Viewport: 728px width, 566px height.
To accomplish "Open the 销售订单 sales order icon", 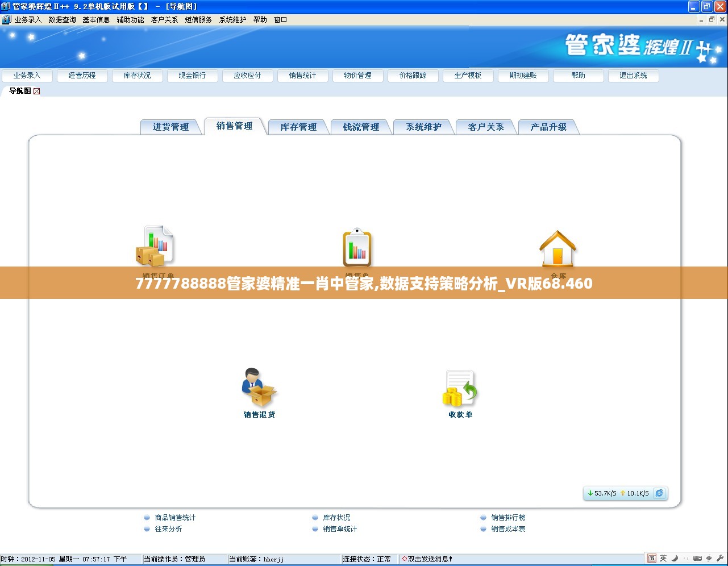I will [155, 246].
